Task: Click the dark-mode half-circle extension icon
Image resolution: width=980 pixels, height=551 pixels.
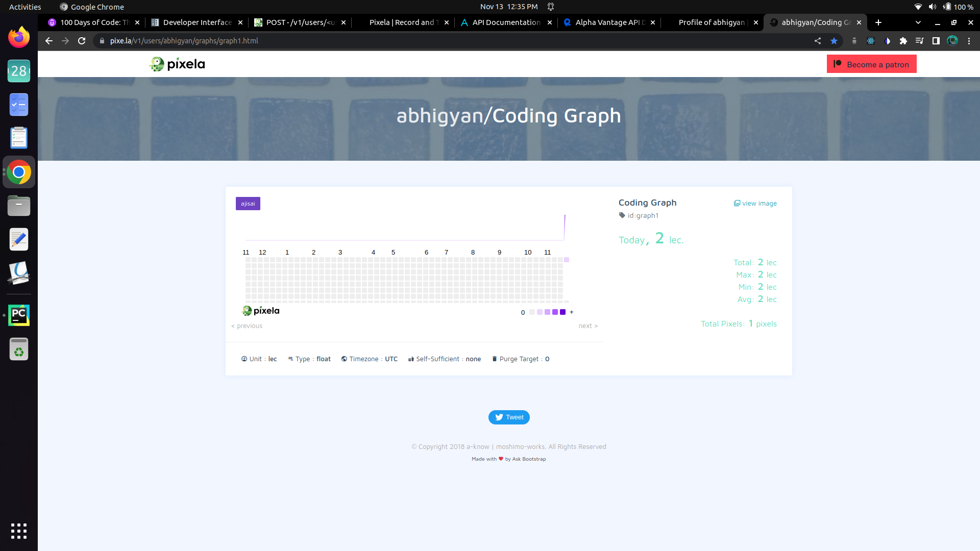Action: pyautogui.click(x=888, y=41)
